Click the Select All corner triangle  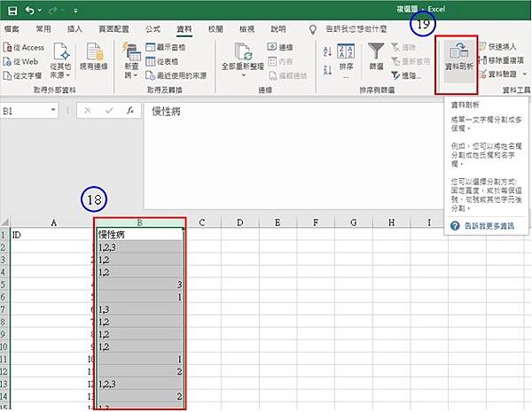coord(5,222)
